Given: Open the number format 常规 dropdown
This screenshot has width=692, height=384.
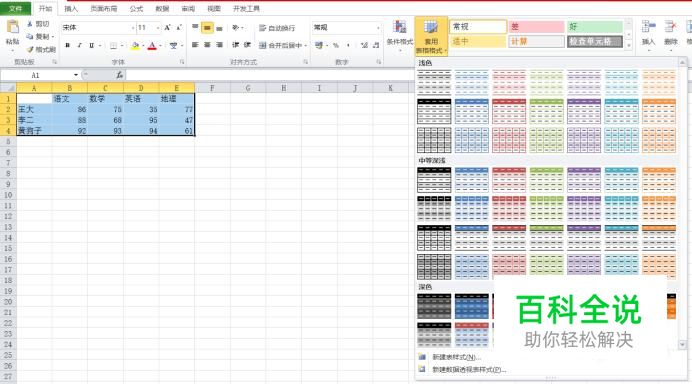Looking at the screenshot, I should (x=378, y=28).
